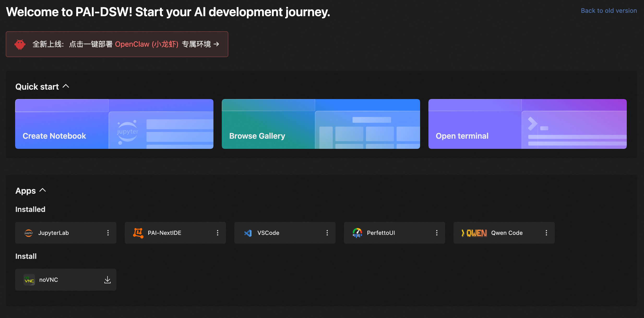Image resolution: width=644 pixels, height=318 pixels.
Task: Click the PAI-NextIDE app icon
Action: (138, 233)
